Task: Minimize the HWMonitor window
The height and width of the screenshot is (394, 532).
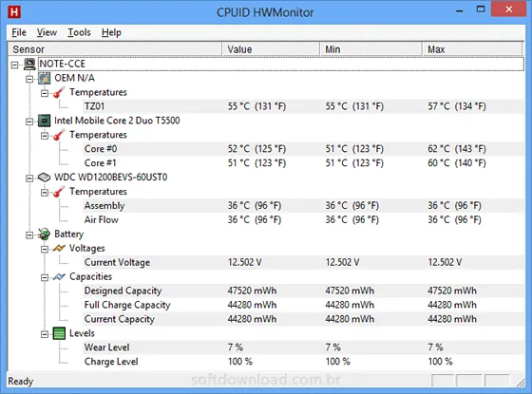Action: point(460,10)
